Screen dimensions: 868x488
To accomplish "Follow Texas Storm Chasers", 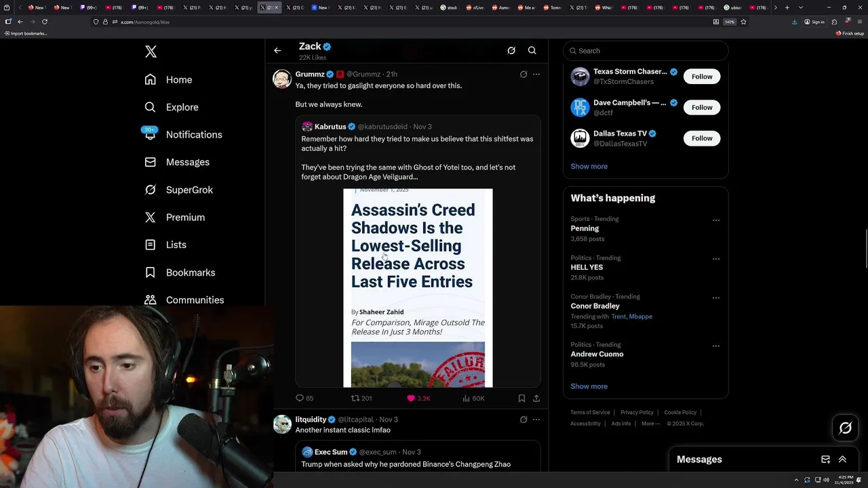I will (x=702, y=77).
